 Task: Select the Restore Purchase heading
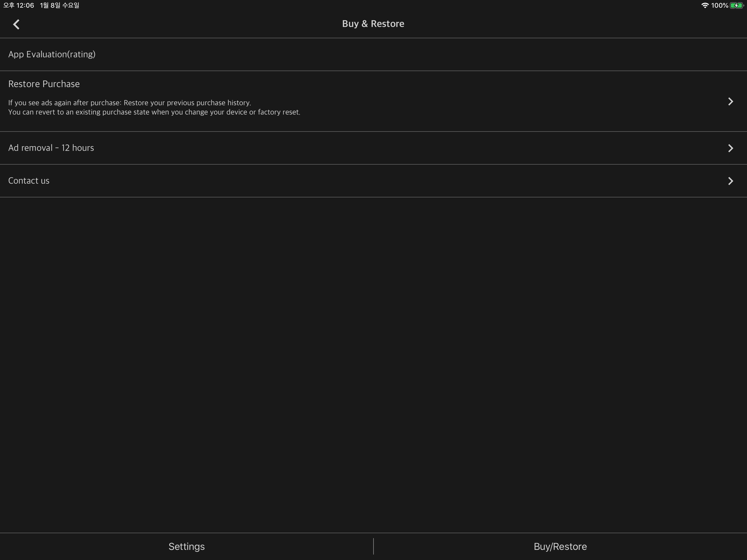(44, 84)
